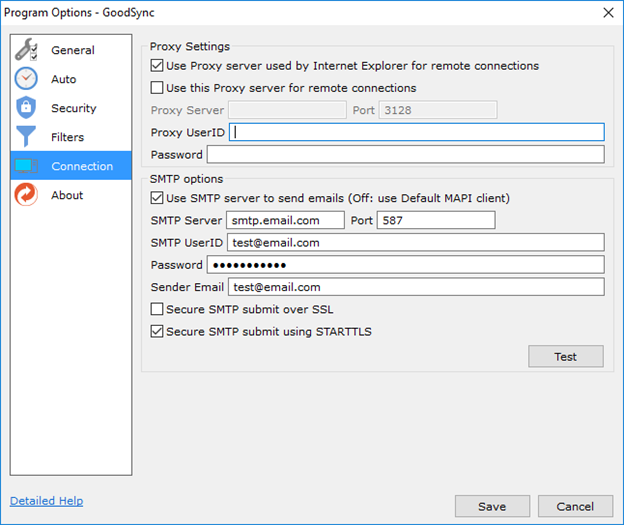Click the Connection monitor icon
Screen dimensions: 624x525
click(27, 166)
